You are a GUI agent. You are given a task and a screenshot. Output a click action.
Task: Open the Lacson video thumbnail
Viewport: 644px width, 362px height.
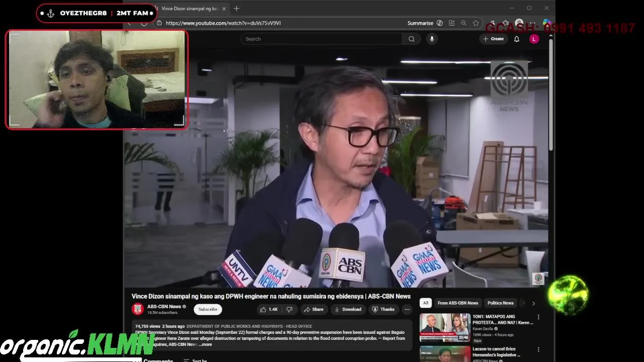point(445,353)
